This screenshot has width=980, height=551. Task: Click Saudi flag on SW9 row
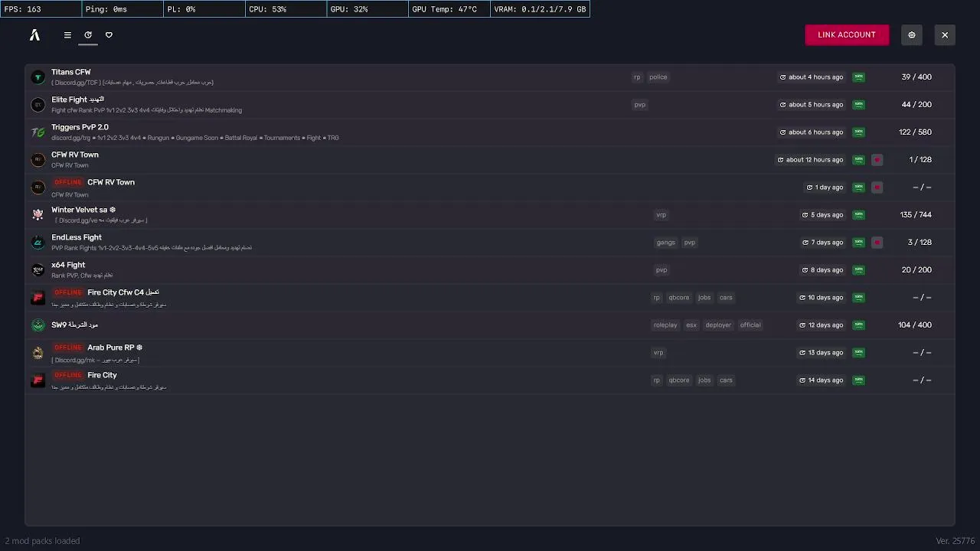[x=859, y=325]
